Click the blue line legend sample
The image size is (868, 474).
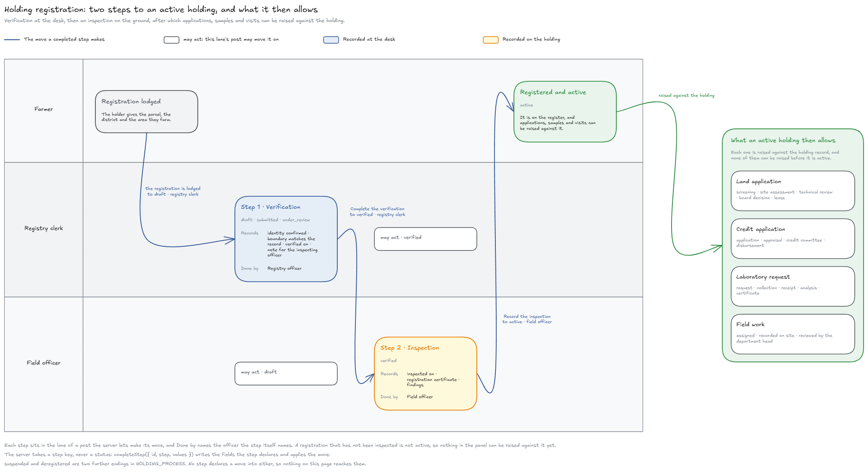12,40
